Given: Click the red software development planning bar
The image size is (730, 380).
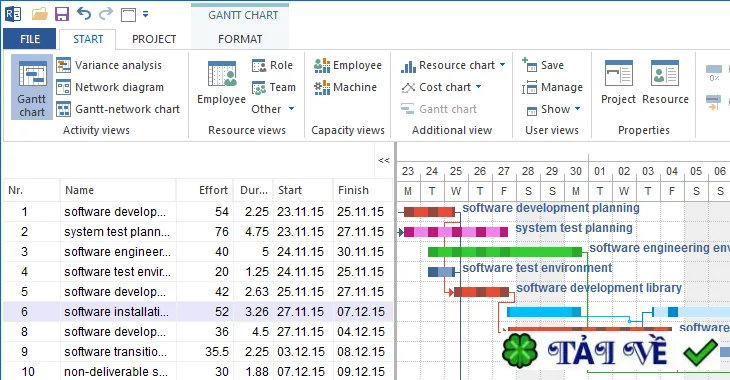Looking at the screenshot, I should click(x=429, y=212).
